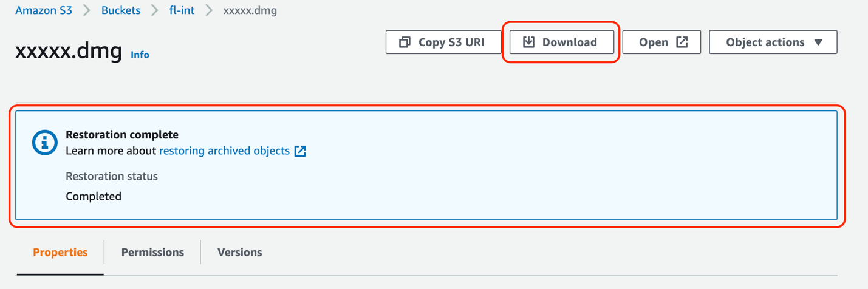The image size is (868, 289).
Task: Navigate to Buckets in the breadcrumb
Action: coord(121,11)
